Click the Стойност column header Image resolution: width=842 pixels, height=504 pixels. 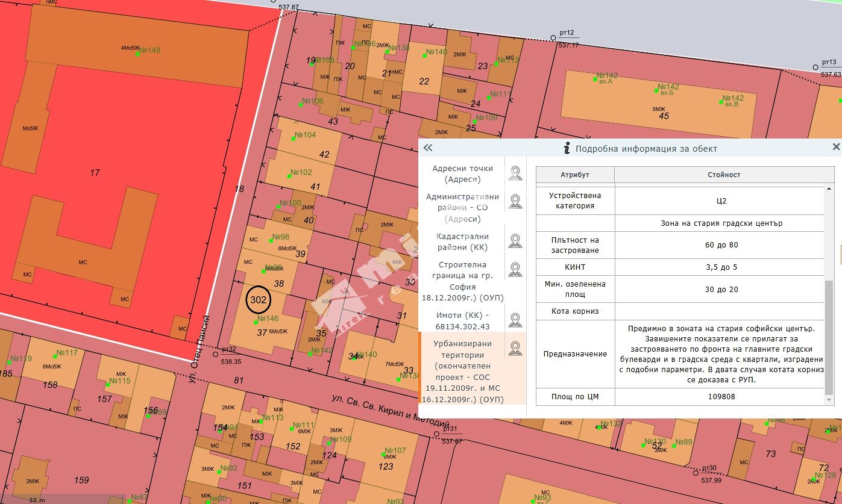click(723, 175)
